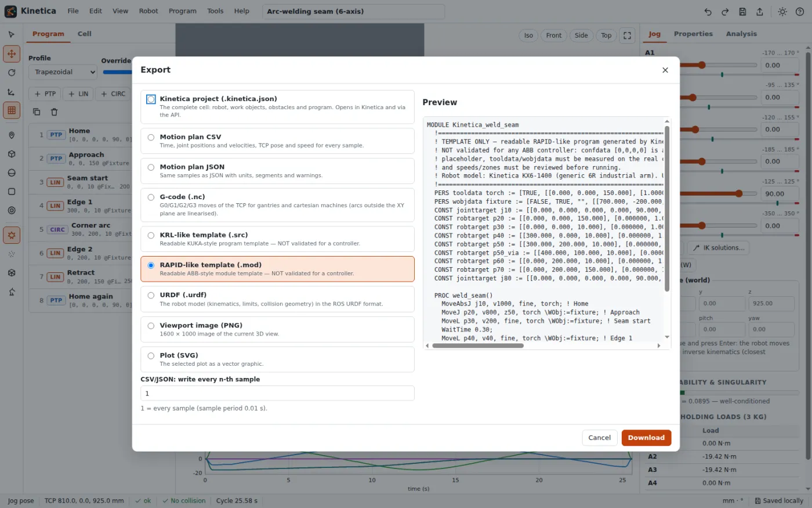Select the pointer tool in the left sidebar
Viewport: 812px width, 508px height.
11,34
